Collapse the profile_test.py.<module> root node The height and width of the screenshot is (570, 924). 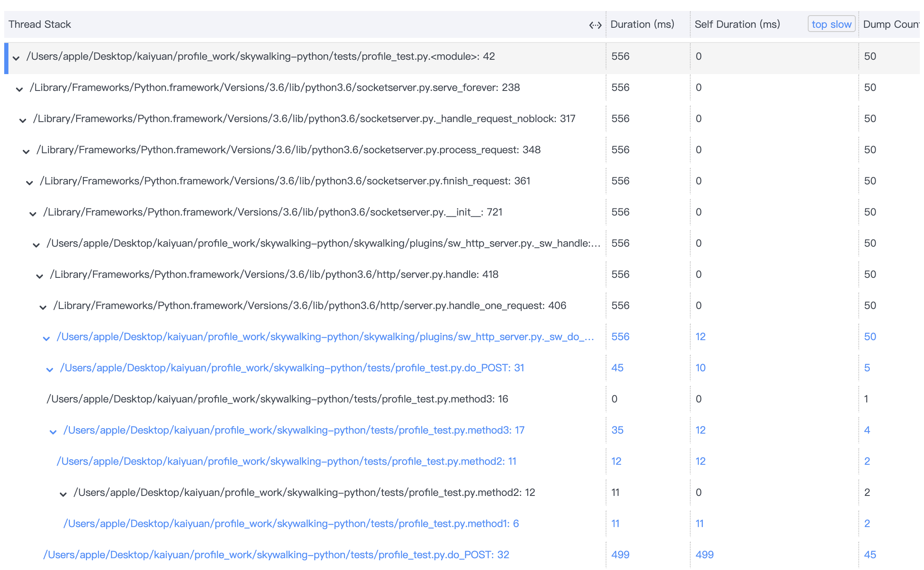[16, 57]
